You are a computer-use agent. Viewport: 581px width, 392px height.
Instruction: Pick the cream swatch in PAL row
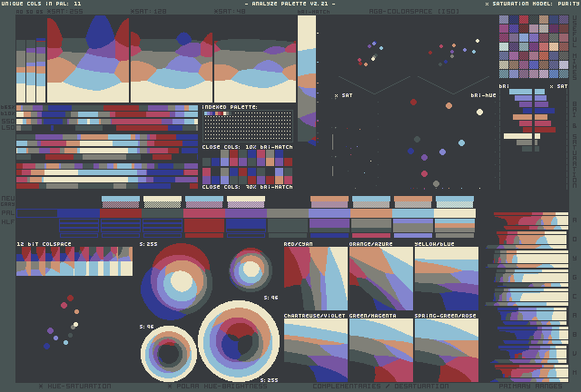tap(455, 213)
